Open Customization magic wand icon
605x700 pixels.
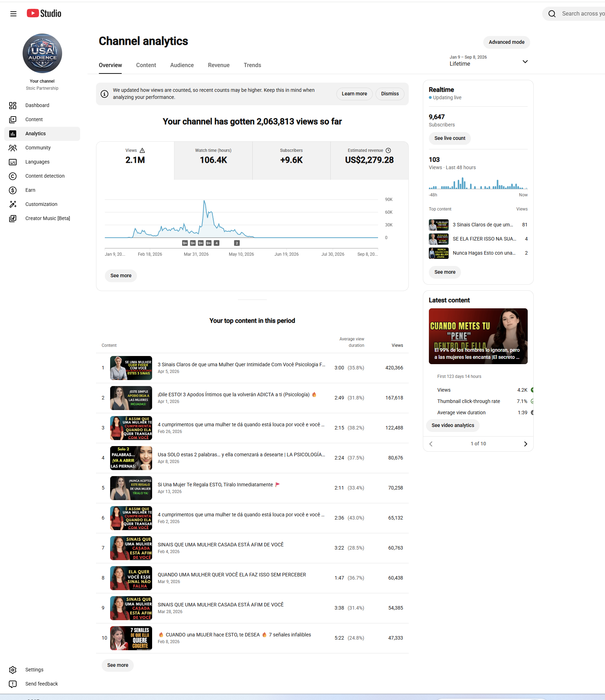click(x=13, y=204)
